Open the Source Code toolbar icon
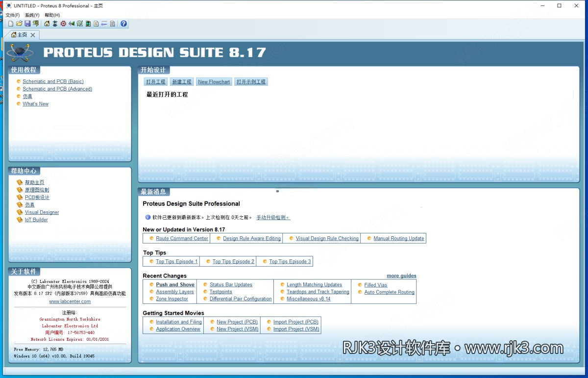The height and width of the screenshot is (378, 588). [104, 24]
